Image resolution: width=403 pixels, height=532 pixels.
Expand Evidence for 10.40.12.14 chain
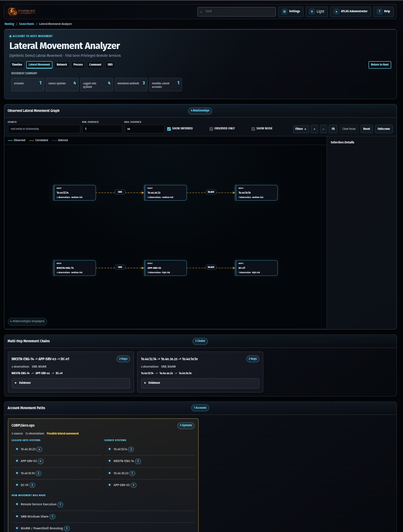[x=200, y=383]
